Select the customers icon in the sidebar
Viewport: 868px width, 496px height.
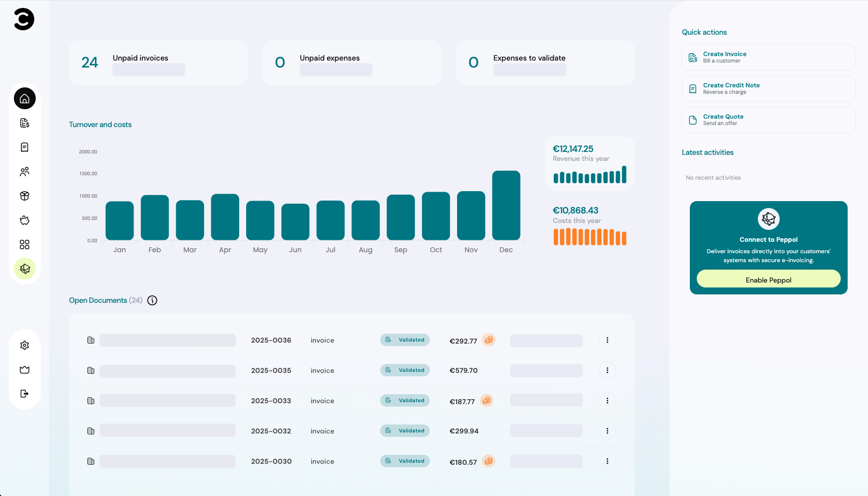coord(24,171)
